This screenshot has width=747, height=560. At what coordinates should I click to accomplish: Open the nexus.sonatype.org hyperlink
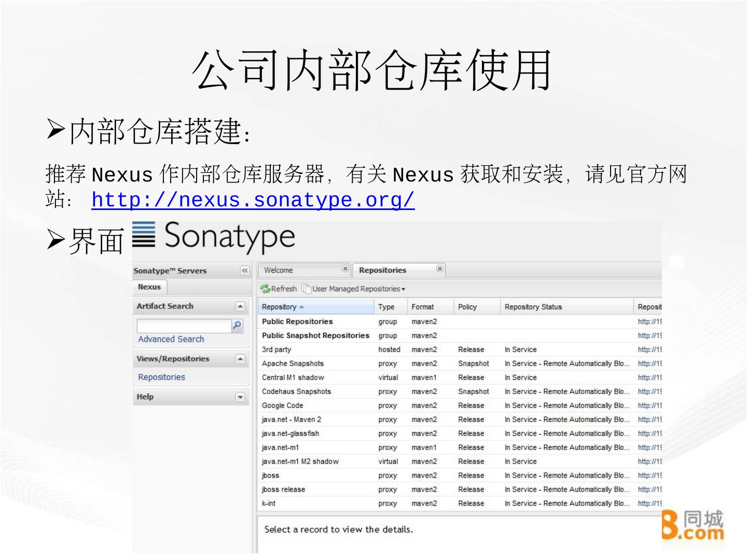tap(253, 200)
